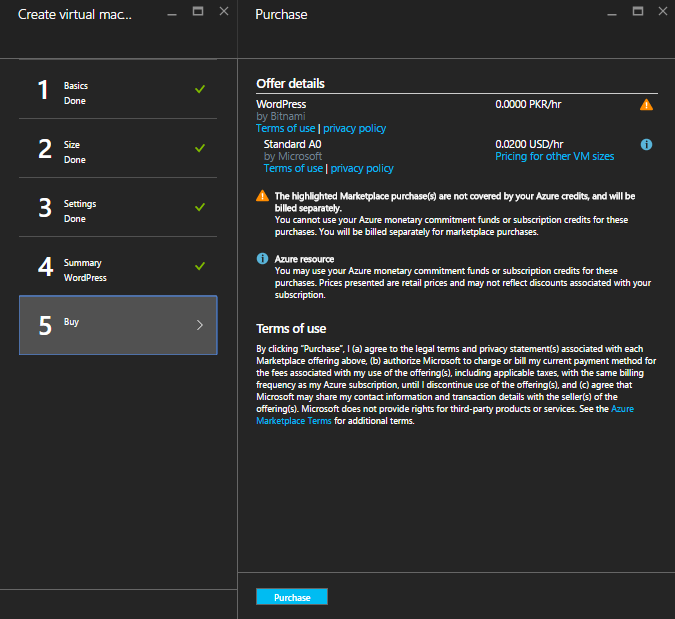Open step 3 Settings
This screenshot has height=619, width=675.
click(x=118, y=207)
